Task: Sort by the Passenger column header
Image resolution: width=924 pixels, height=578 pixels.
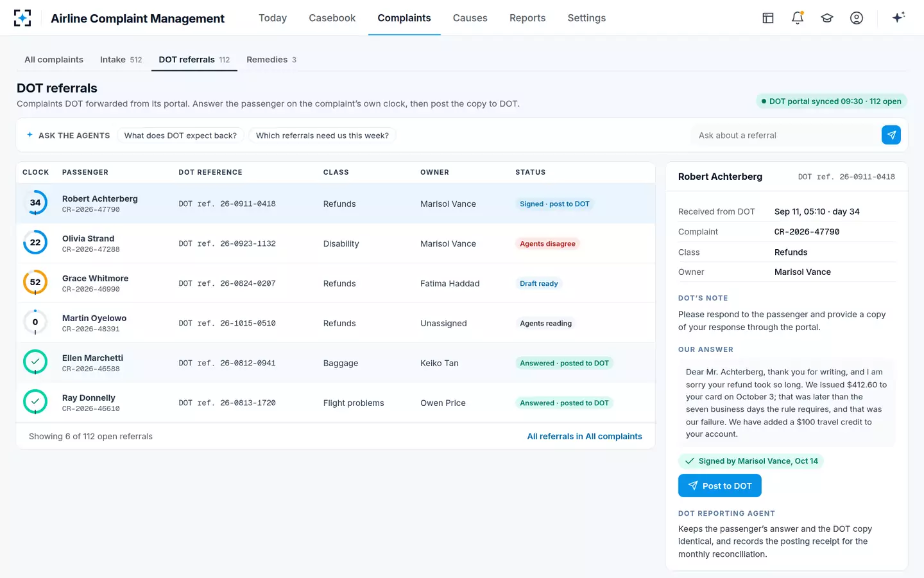Action: (x=85, y=172)
